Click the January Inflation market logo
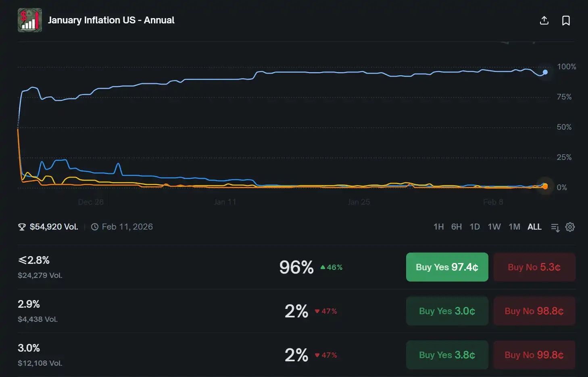588x377 pixels. 30,20
